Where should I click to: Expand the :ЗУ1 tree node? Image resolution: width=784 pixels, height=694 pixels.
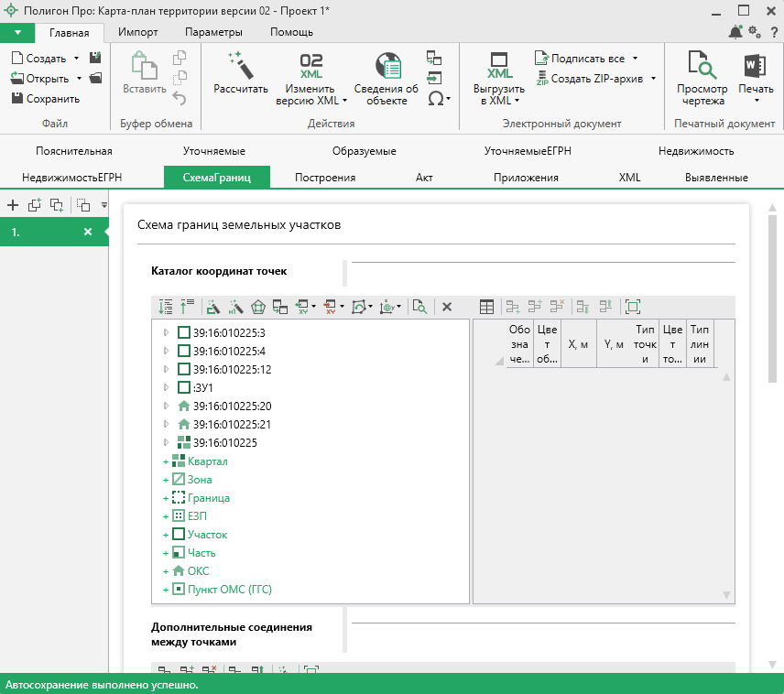coord(166,387)
